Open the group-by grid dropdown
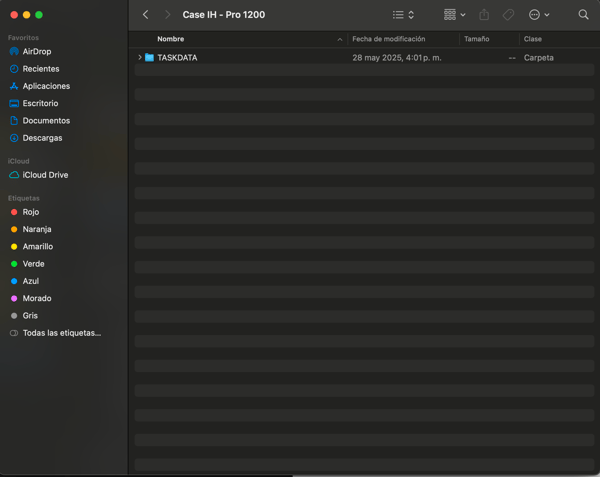The height and width of the screenshot is (477, 600). click(455, 15)
